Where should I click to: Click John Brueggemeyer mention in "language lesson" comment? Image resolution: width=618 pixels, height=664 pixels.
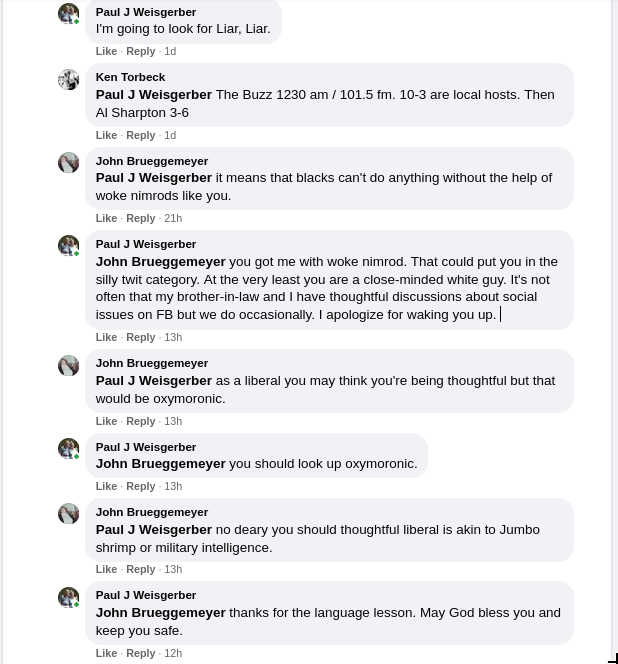coord(161,613)
